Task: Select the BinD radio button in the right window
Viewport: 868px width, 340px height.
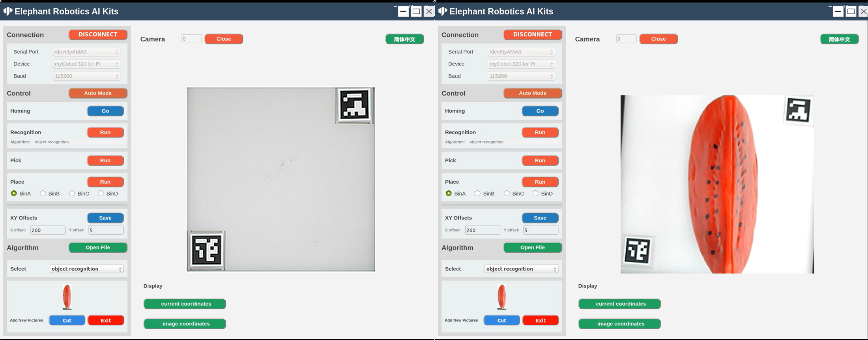Action: (536, 193)
